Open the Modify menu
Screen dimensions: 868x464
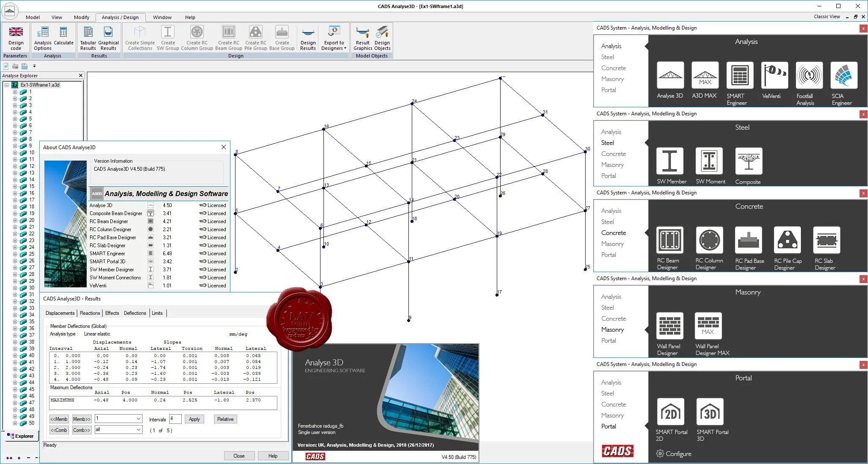coord(82,17)
